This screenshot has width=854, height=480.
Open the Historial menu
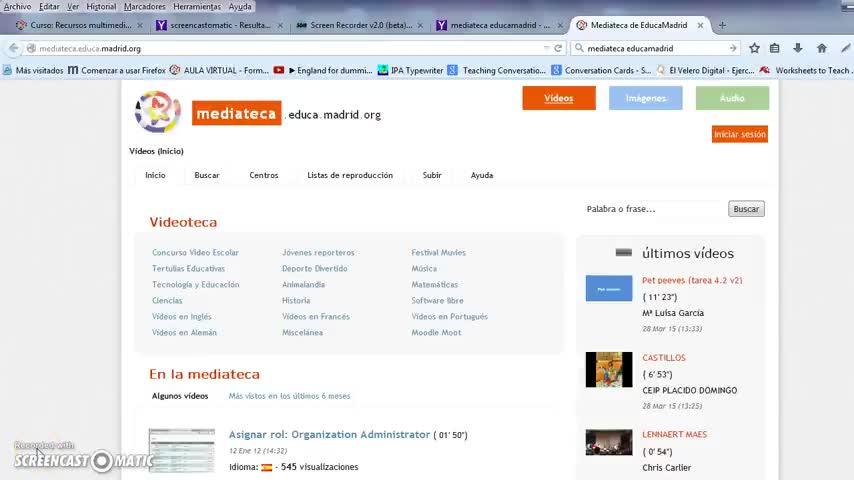click(x=101, y=7)
